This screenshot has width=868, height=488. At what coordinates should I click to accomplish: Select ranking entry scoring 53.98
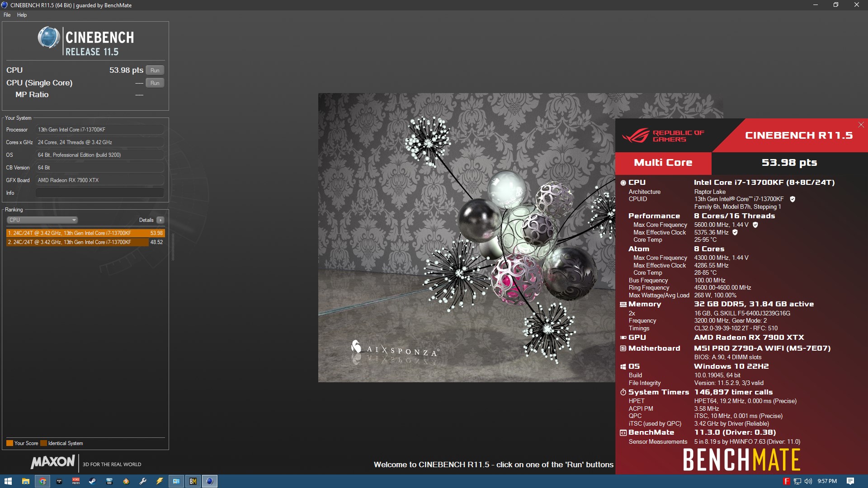85,233
